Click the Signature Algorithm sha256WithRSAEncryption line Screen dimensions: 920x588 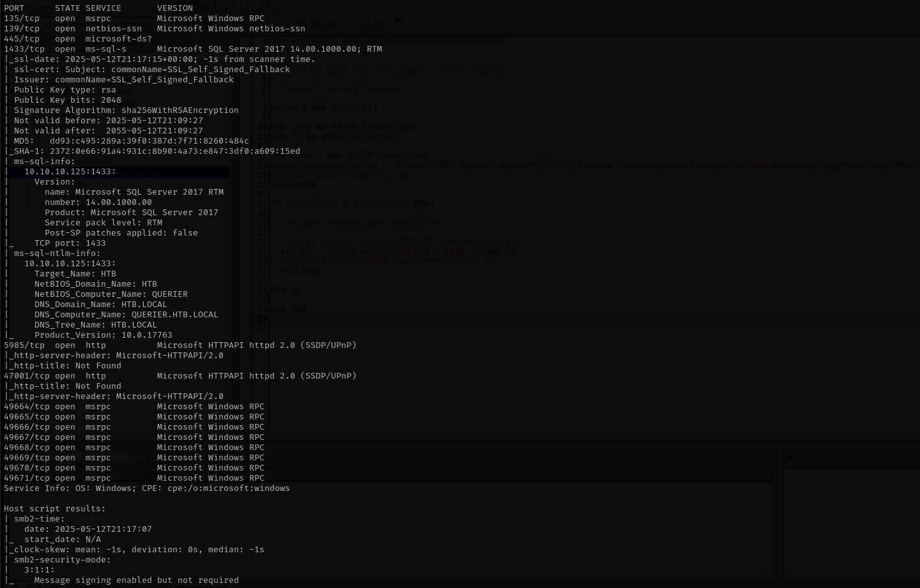(126, 110)
